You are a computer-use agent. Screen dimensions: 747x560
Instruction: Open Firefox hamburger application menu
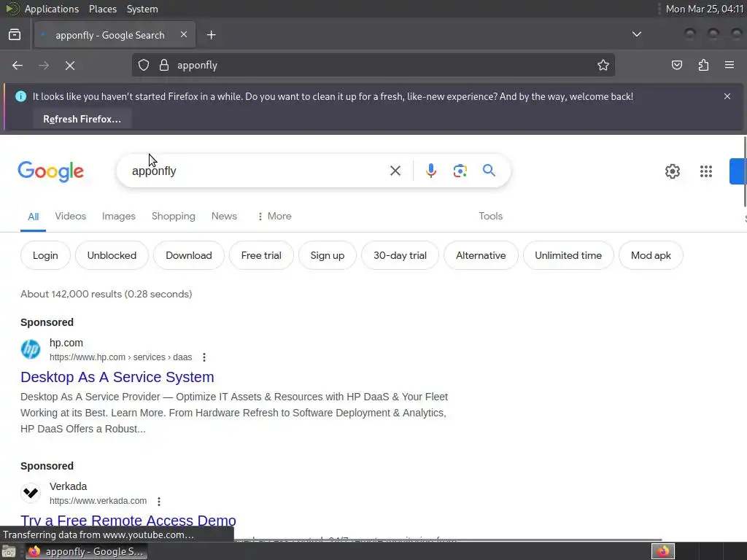point(729,65)
